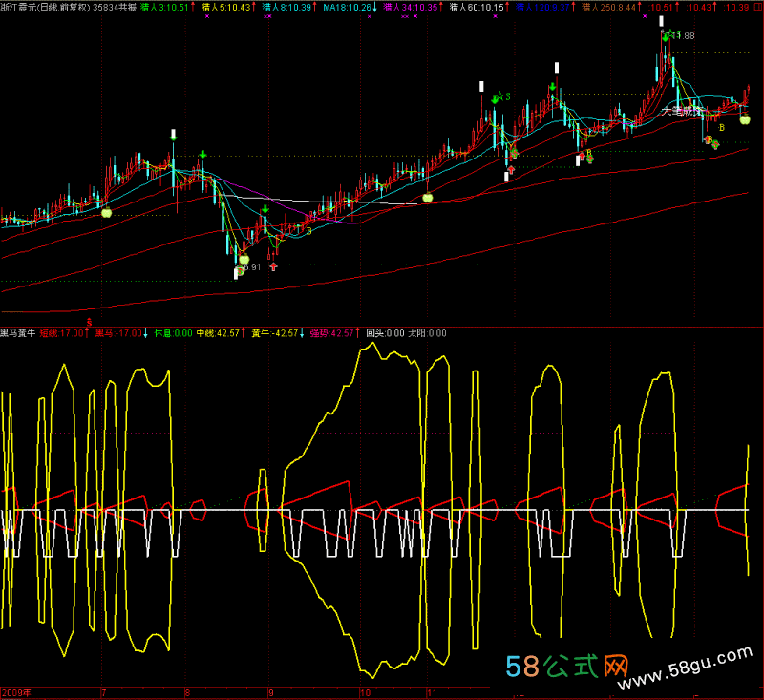The height and width of the screenshot is (700, 764).
Task: Click the green apple marker beside the 6.91 low
Action: tap(244, 259)
